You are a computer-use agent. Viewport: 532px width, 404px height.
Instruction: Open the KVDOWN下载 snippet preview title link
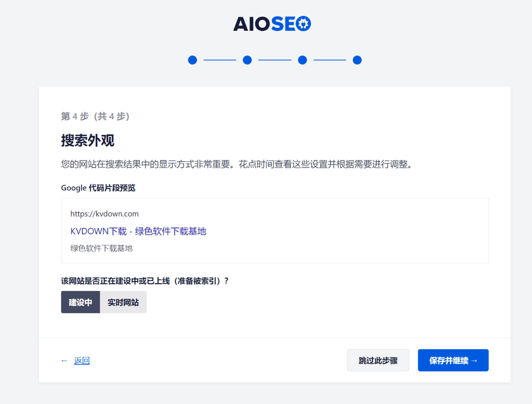coord(138,231)
